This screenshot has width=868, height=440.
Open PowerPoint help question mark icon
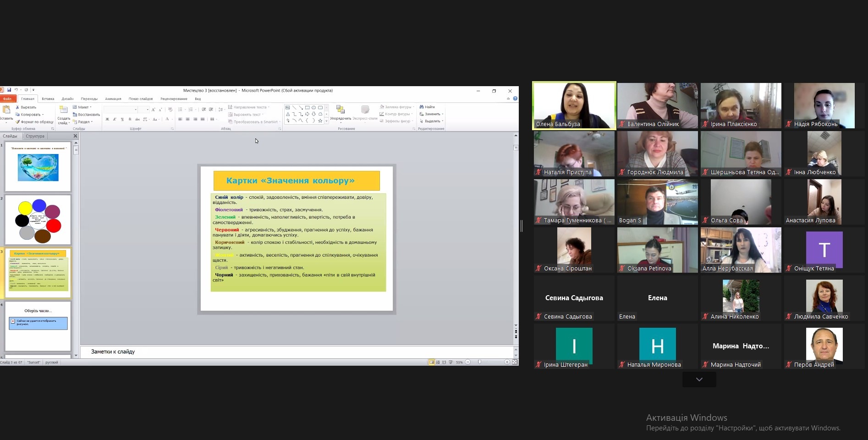tap(515, 99)
